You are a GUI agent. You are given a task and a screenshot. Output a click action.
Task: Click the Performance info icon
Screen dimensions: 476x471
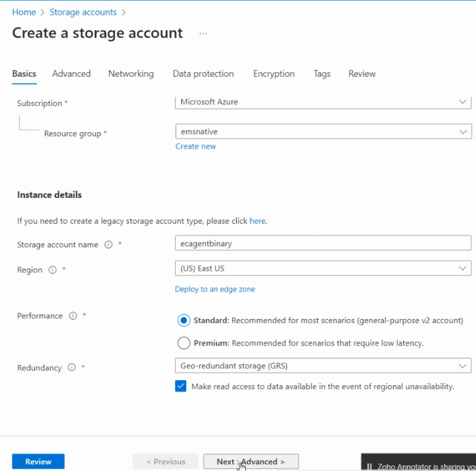[x=73, y=316]
